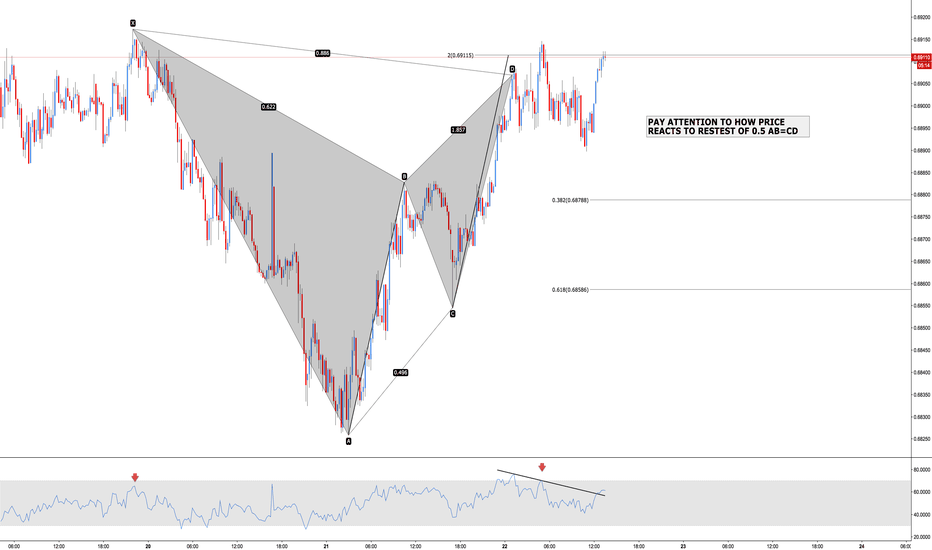The image size is (932, 550).
Task: Select the red arrow above the right RSI peak
Action: tap(541, 467)
